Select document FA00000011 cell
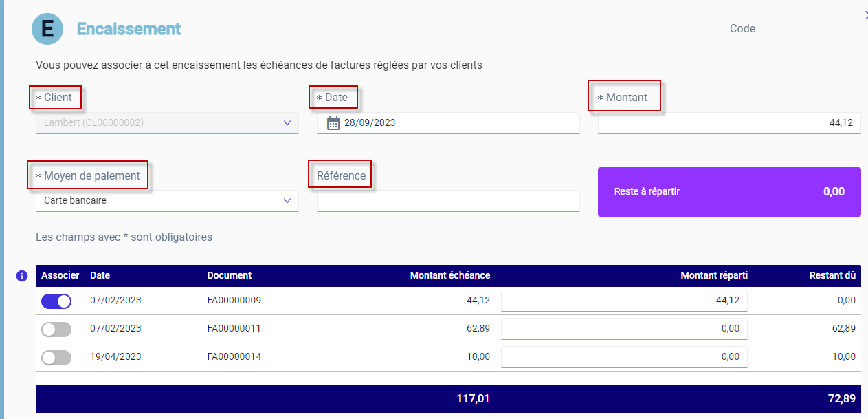 pyautogui.click(x=234, y=329)
